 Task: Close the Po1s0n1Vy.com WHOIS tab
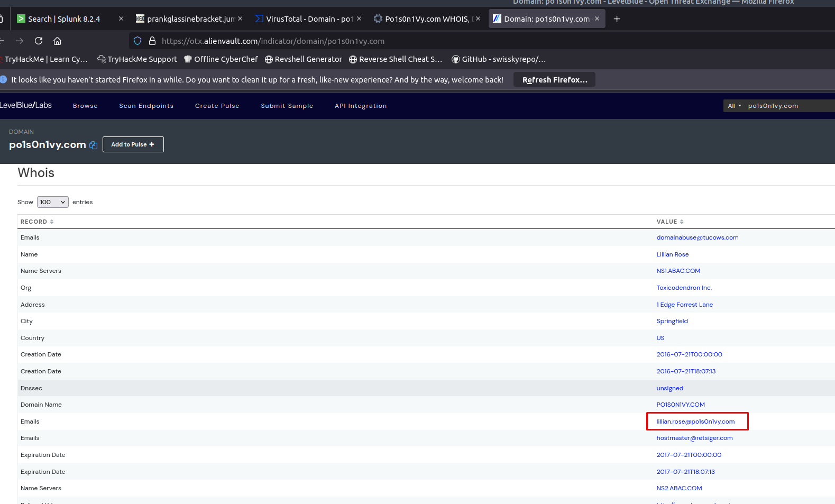[x=478, y=19]
